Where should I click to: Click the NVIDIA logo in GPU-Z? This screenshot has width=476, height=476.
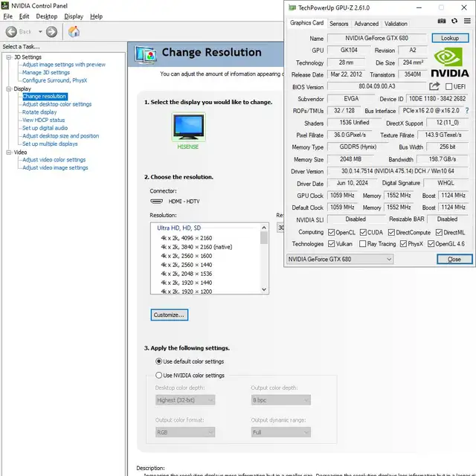point(450,62)
